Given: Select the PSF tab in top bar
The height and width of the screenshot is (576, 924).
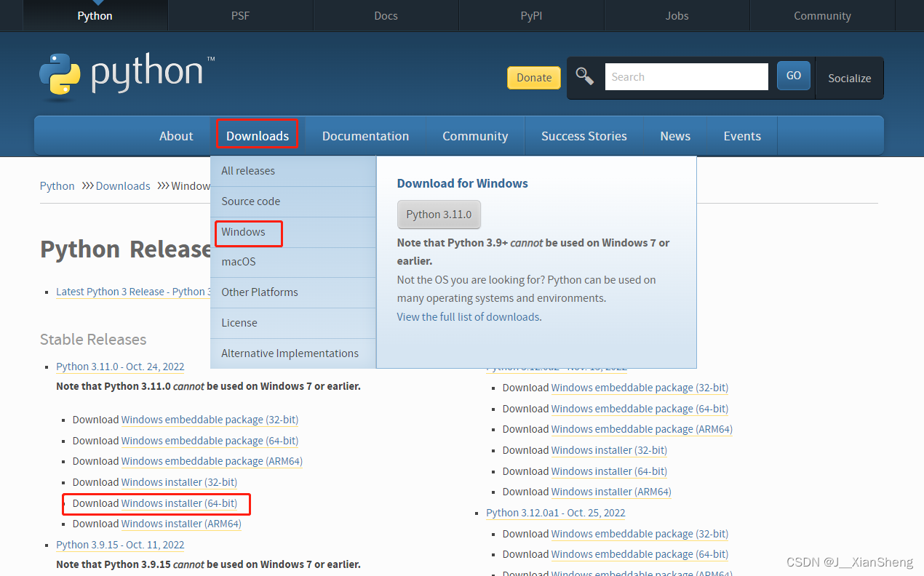Looking at the screenshot, I should click(x=241, y=15).
